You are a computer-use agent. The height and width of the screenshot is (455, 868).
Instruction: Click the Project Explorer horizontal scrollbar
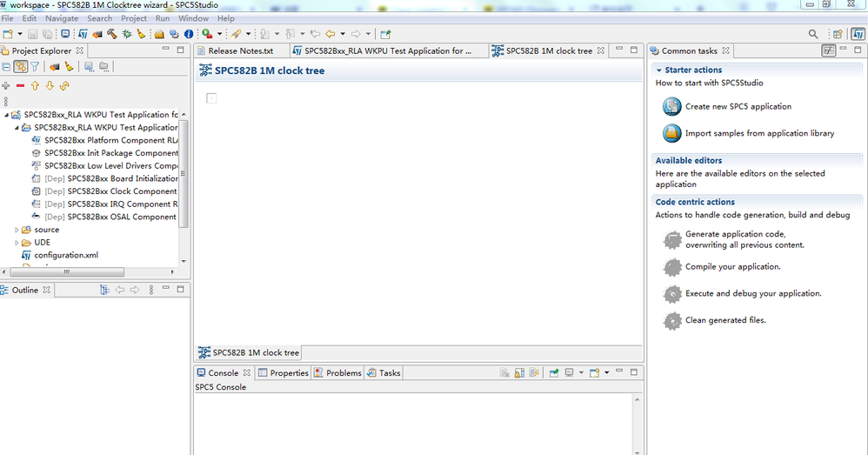(67, 272)
